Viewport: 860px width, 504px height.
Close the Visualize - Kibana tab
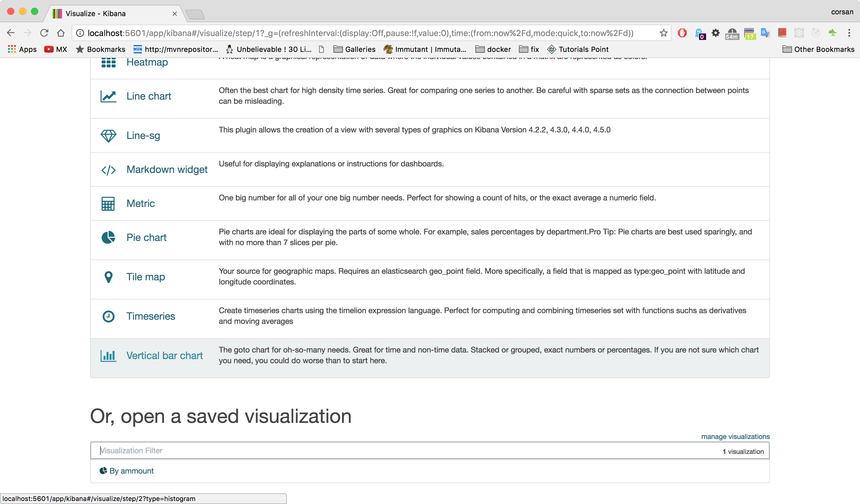tap(175, 14)
